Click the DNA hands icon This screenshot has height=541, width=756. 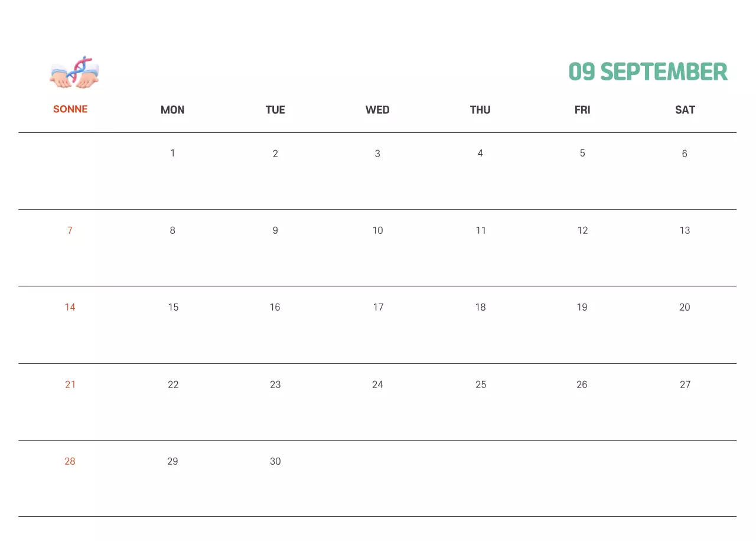[x=74, y=73]
